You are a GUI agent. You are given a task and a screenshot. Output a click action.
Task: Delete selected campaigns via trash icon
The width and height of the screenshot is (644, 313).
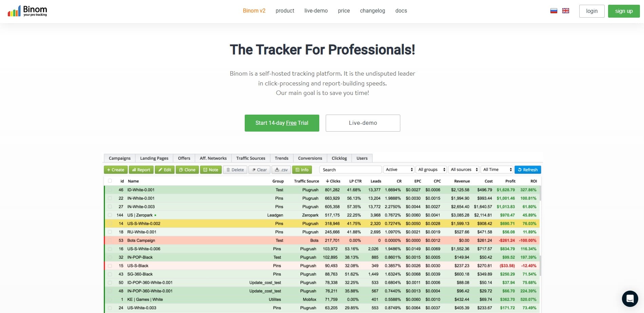(235, 170)
